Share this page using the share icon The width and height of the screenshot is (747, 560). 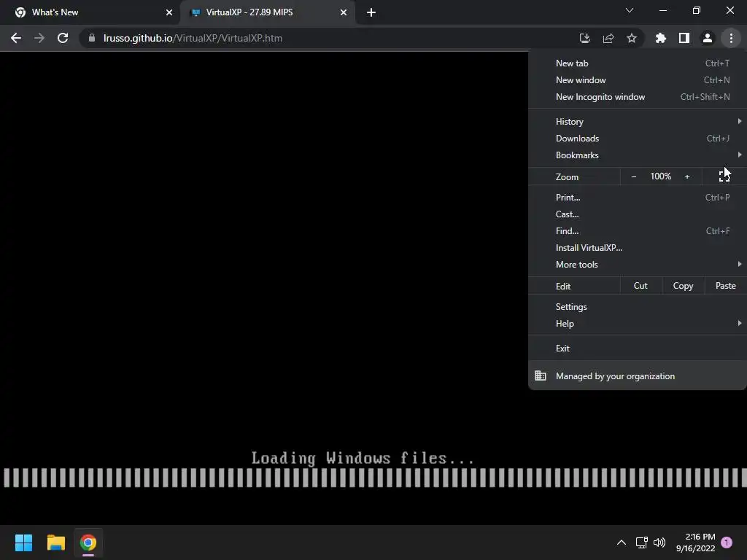point(608,38)
